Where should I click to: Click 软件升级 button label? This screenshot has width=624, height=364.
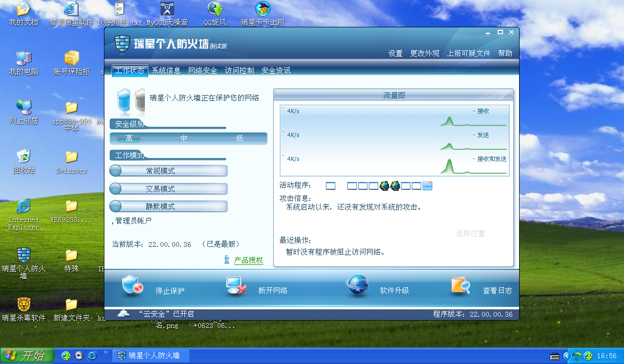coord(394,291)
